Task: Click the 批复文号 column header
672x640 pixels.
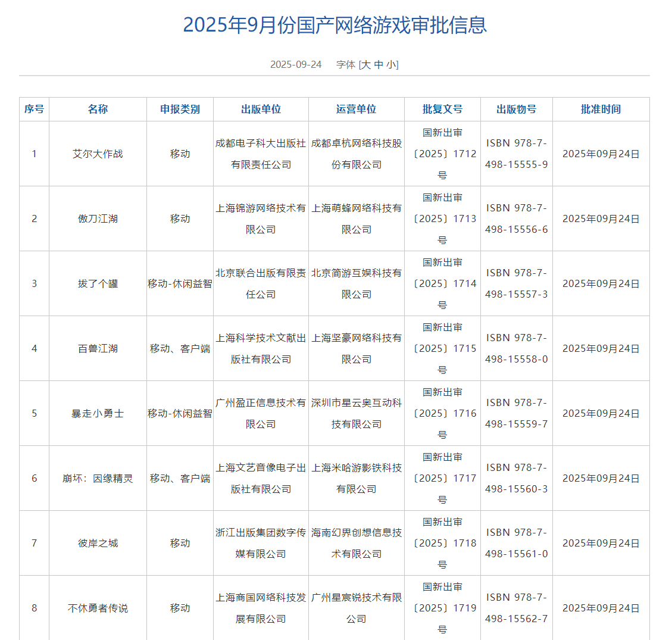Action: (442, 109)
